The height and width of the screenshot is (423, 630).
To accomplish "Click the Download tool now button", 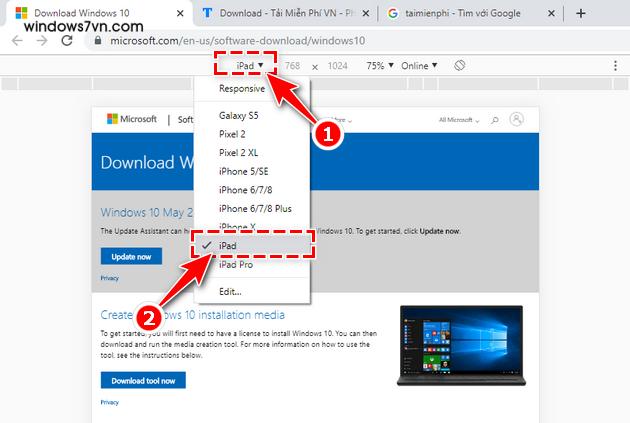I will click(x=143, y=380).
